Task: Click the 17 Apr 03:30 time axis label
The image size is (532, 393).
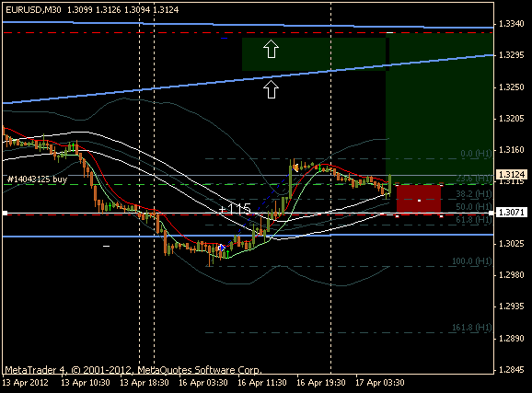Action: [379, 383]
